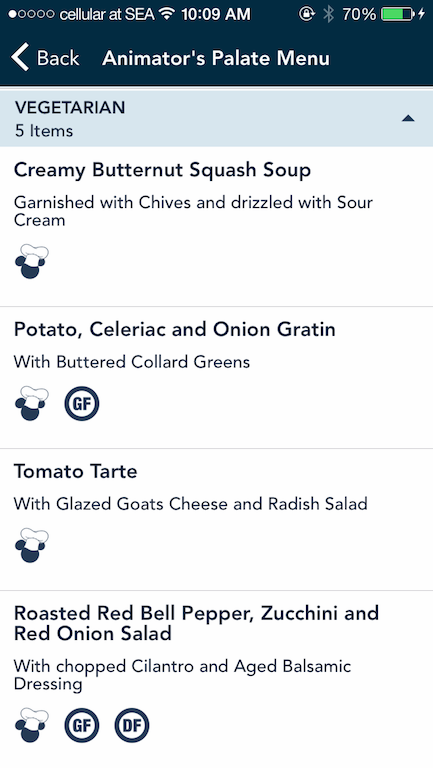Tap the GF badge under Potato, Celeriac Gratin
The image size is (433, 768).
point(82,404)
